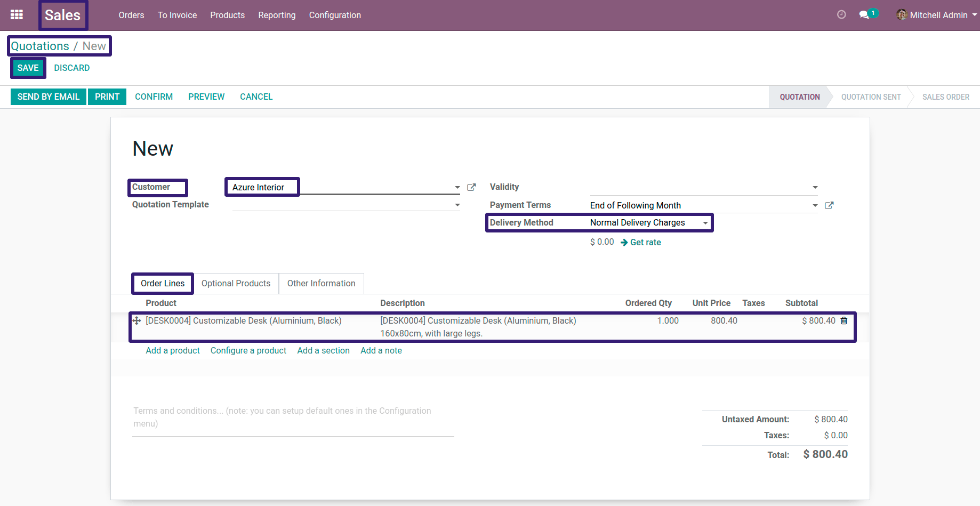
Task: Click Add a note link
Action: point(381,350)
